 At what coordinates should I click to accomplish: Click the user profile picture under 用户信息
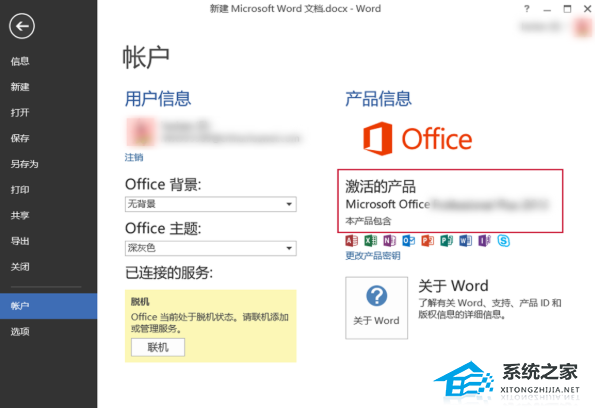[141, 132]
